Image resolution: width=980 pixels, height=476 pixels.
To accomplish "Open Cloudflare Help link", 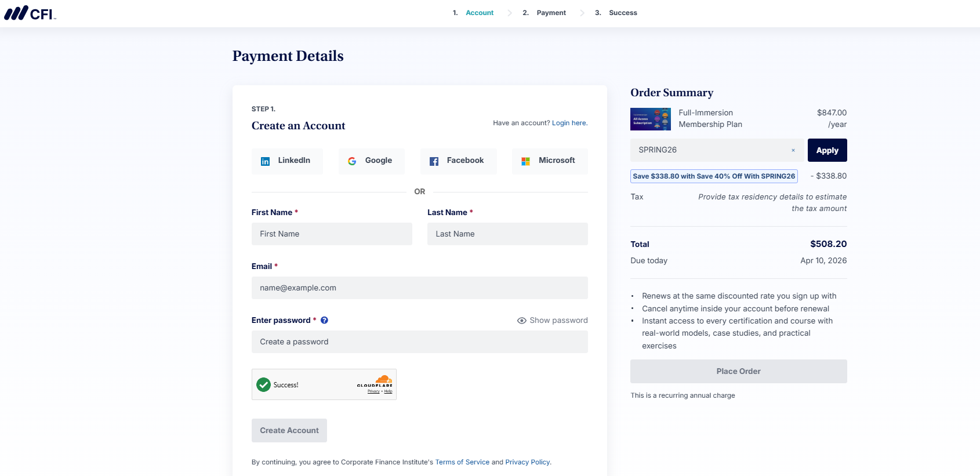I will pos(389,391).
